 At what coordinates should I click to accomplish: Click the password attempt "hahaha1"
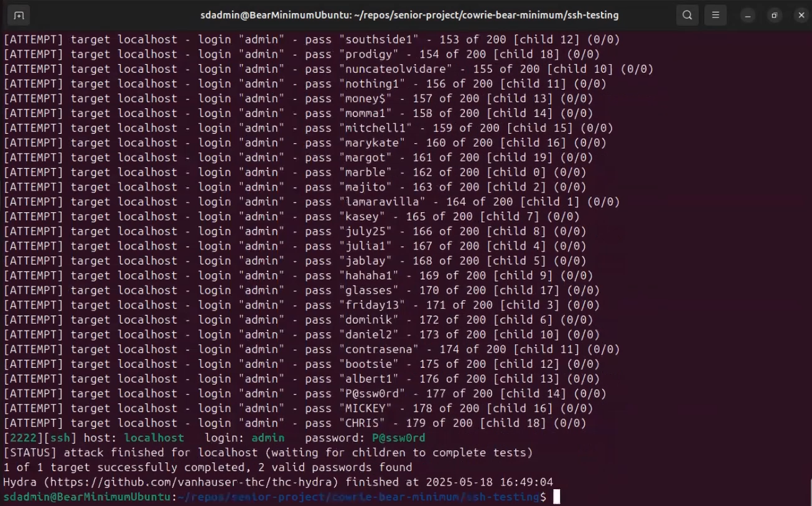pos(369,276)
